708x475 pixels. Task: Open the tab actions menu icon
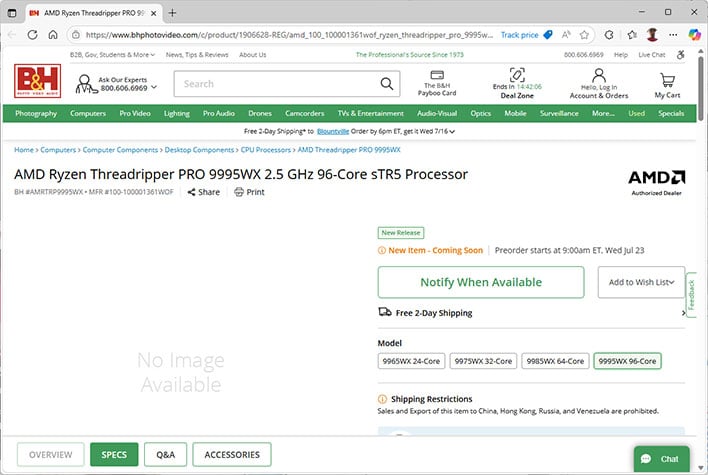[12, 13]
